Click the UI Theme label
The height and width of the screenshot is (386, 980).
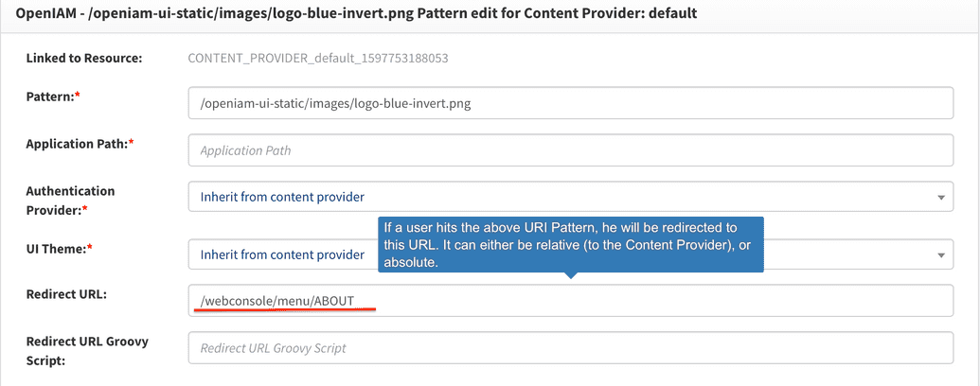point(56,248)
